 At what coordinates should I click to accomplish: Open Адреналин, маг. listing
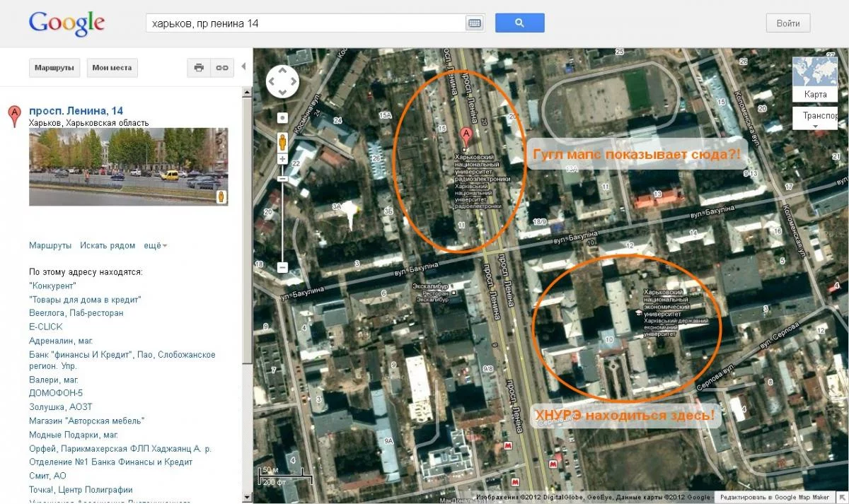click(61, 340)
